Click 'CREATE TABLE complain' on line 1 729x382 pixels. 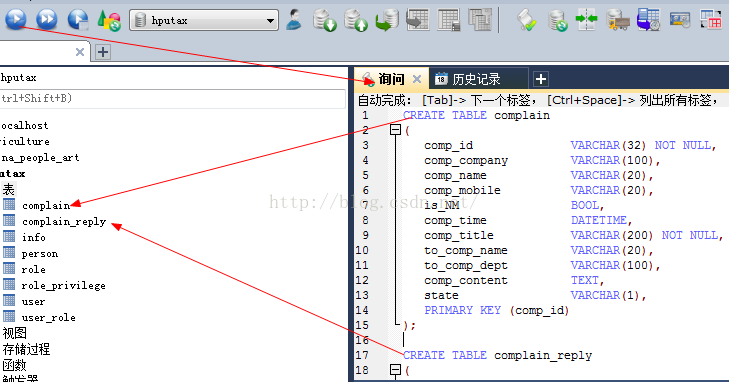pyautogui.click(x=476, y=115)
